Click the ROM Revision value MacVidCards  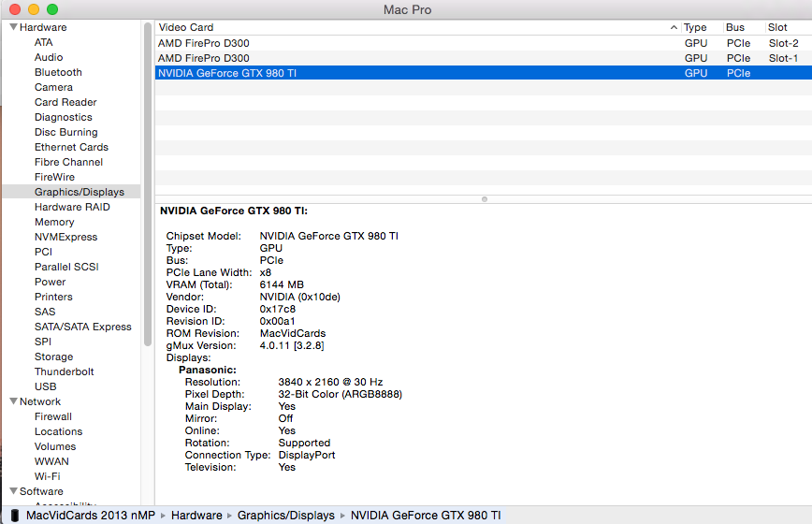click(x=293, y=333)
